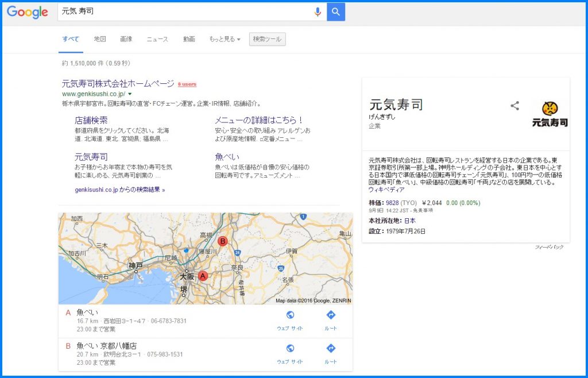Expand the green arrow beside www.genkisushi.co.jp
This screenshot has height=378, width=588.
click(130, 94)
